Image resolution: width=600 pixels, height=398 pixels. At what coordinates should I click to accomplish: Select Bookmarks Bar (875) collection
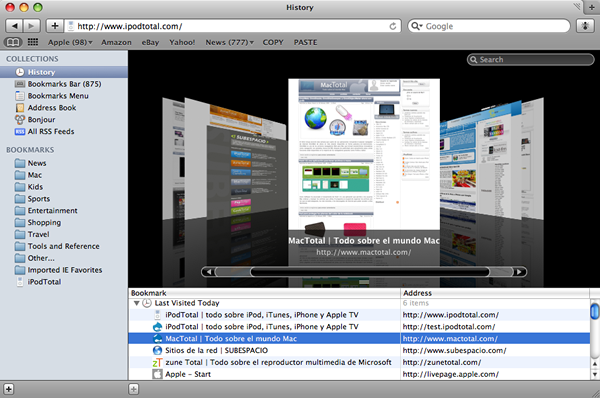coord(64,84)
